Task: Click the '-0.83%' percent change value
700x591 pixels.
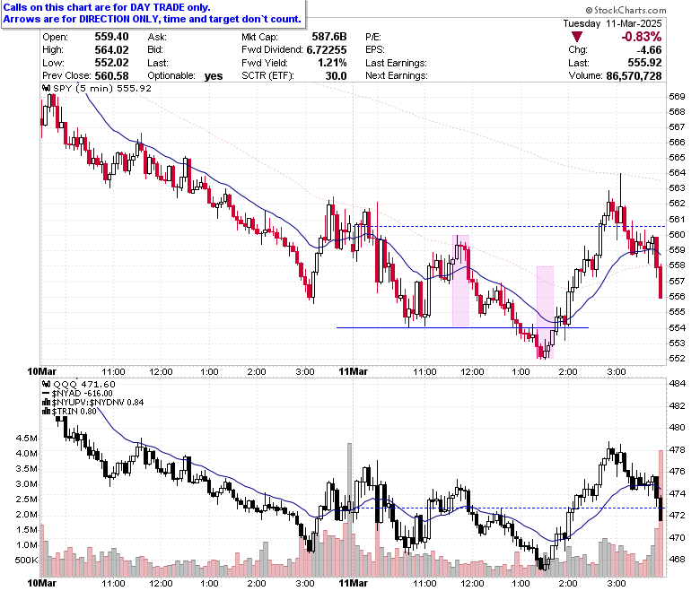Action: click(x=641, y=37)
